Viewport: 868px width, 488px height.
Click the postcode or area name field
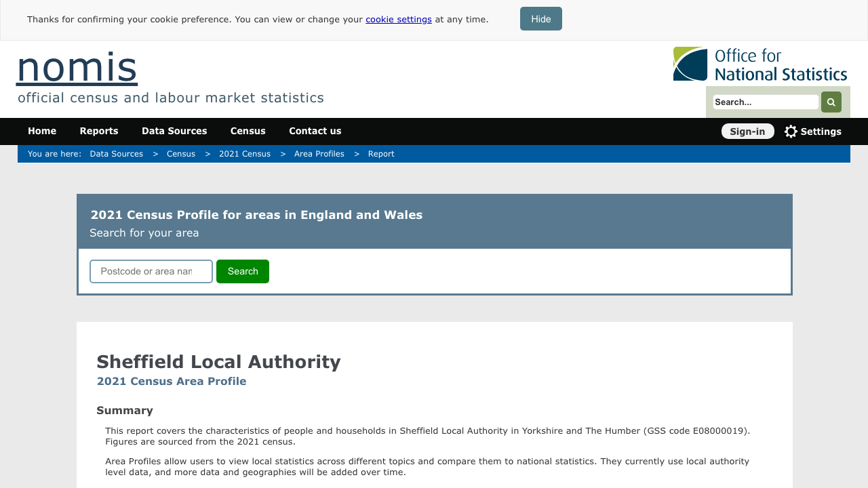click(151, 271)
